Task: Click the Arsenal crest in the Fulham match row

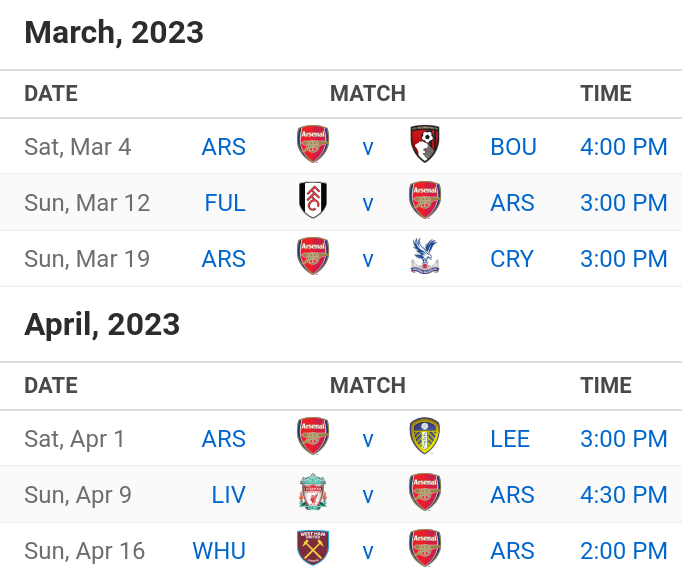Action: pyautogui.click(x=425, y=200)
